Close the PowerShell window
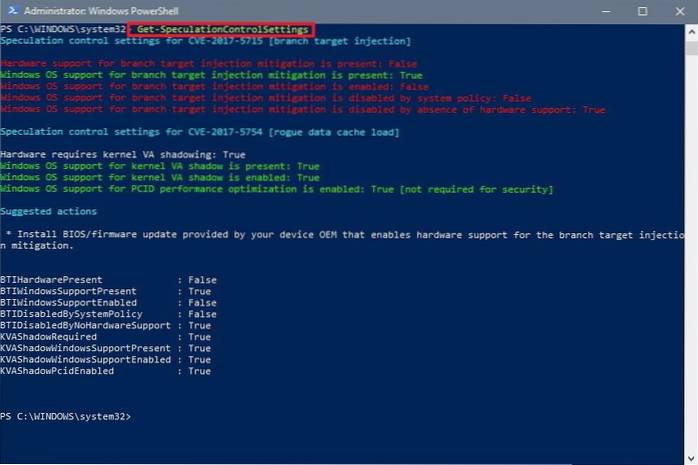Image resolution: width=698 pixels, height=465 pixels. pos(680,10)
